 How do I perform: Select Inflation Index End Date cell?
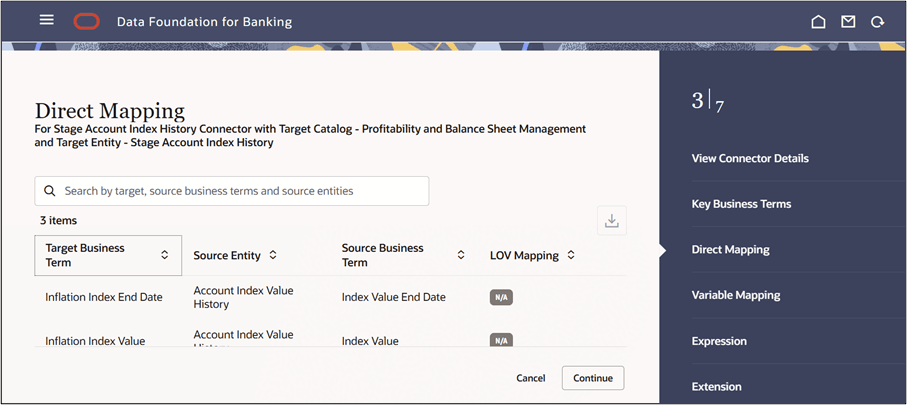pos(104,297)
